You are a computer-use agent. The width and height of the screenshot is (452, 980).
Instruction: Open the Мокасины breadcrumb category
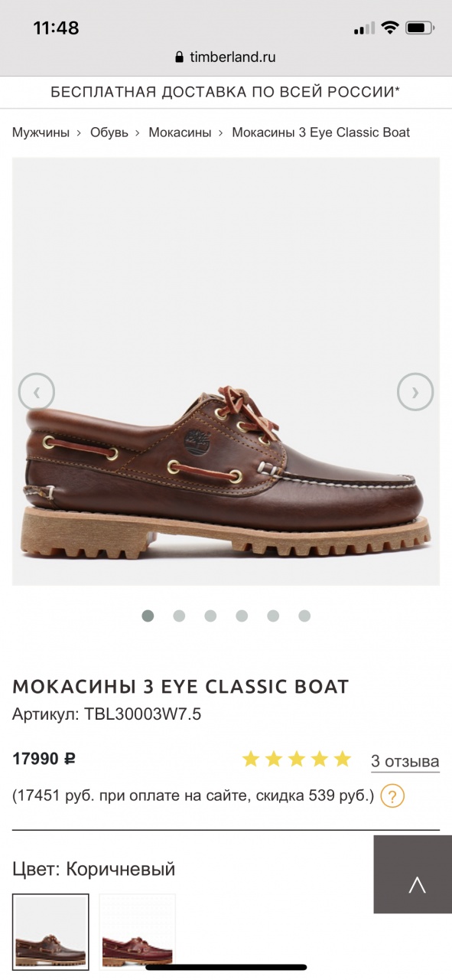[180, 132]
